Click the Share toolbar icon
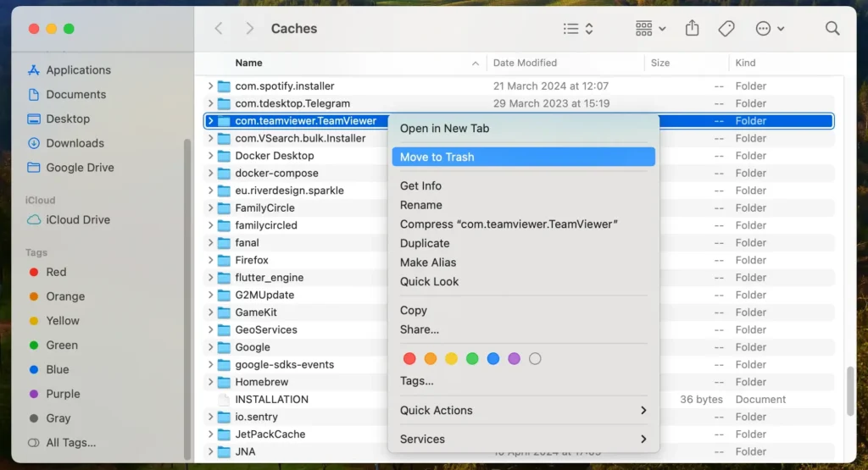The width and height of the screenshot is (868, 470). (692, 28)
